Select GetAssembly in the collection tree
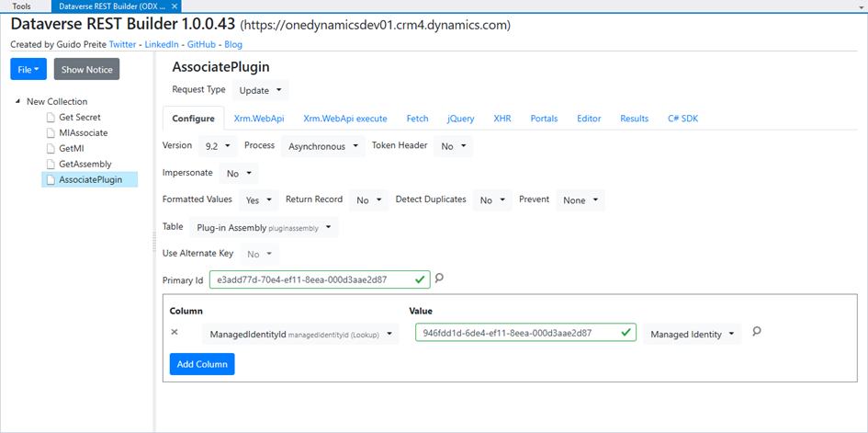This screenshot has height=433, width=868. tap(85, 164)
